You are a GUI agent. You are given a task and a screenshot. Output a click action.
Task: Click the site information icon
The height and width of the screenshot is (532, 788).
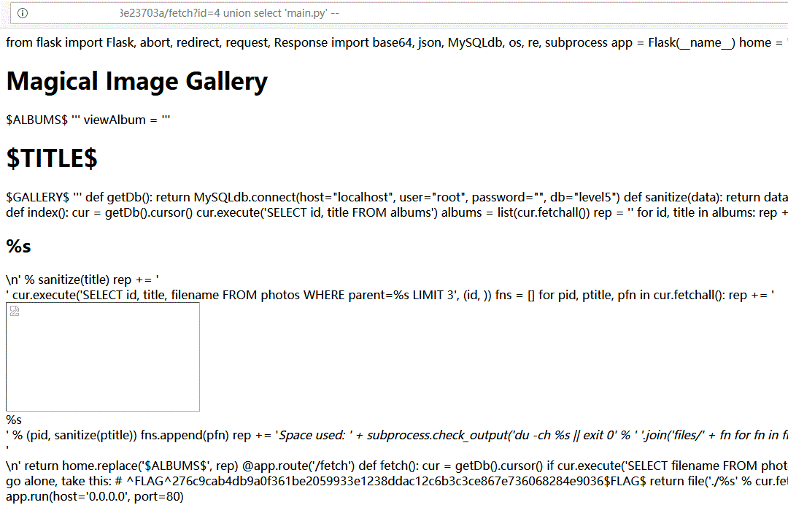[23, 13]
